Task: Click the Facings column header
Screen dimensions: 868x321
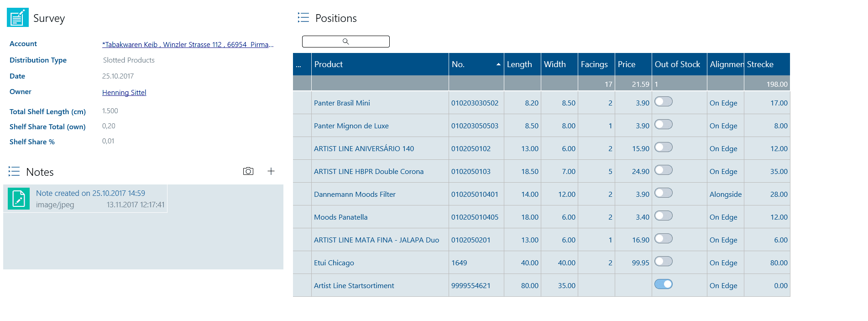Action: 596,64
